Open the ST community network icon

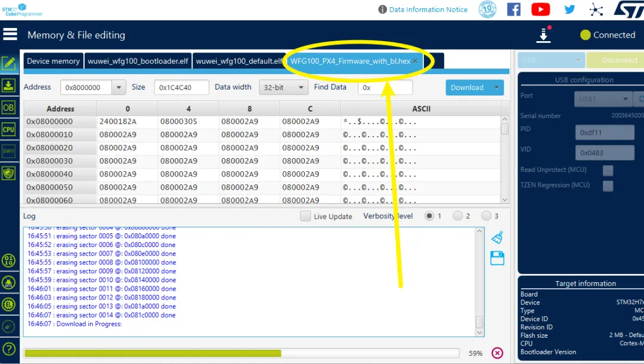[596, 10]
